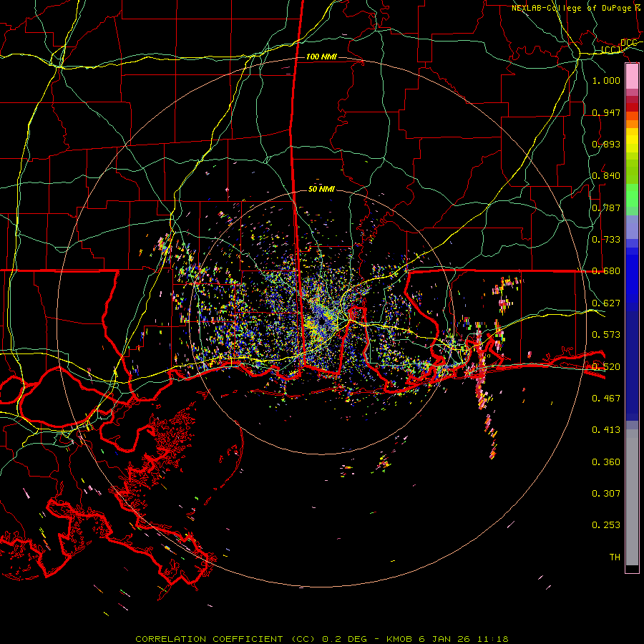644x644 pixels.
Task: Click the 0.893 legend value
Action: click(x=606, y=144)
